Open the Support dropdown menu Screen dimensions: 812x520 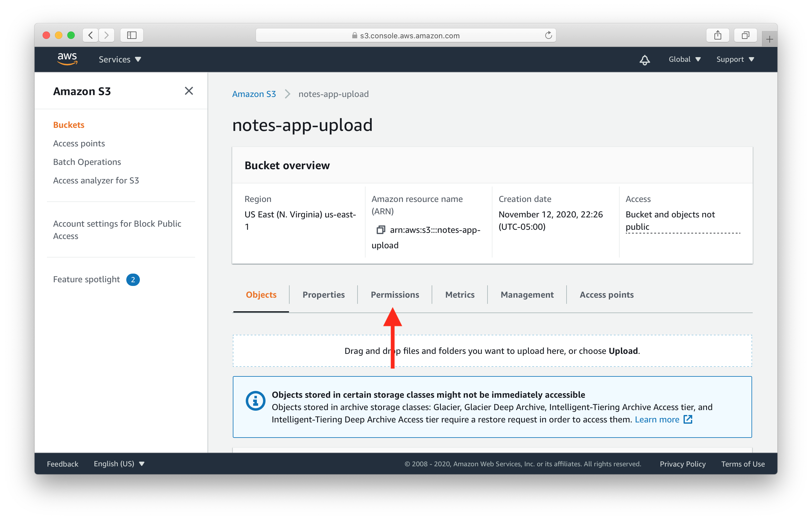(x=735, y=59)
